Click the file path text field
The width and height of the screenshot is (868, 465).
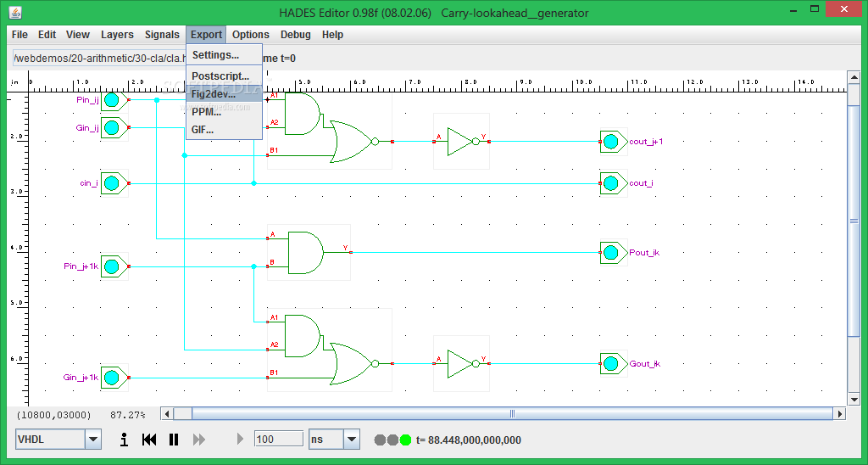point(100,59)
